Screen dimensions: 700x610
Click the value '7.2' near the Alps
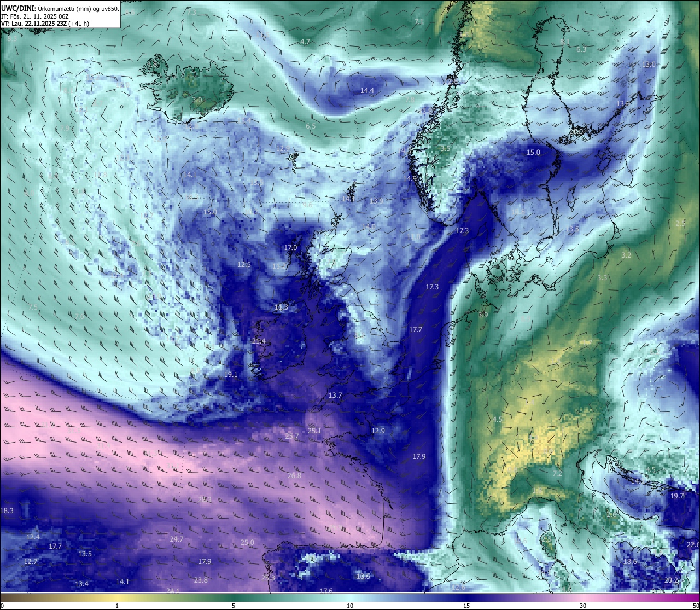557,474
